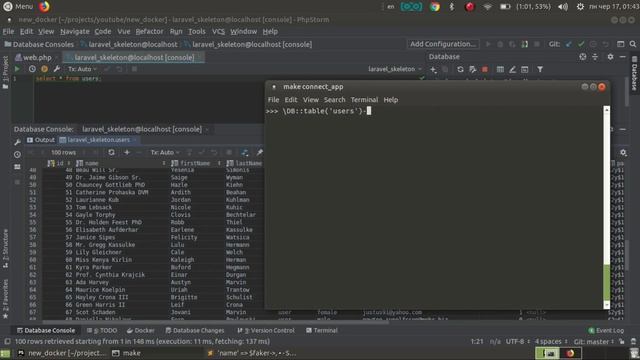Open VCS menu
This screenshot has width=640, height=360.
(218, 31)
